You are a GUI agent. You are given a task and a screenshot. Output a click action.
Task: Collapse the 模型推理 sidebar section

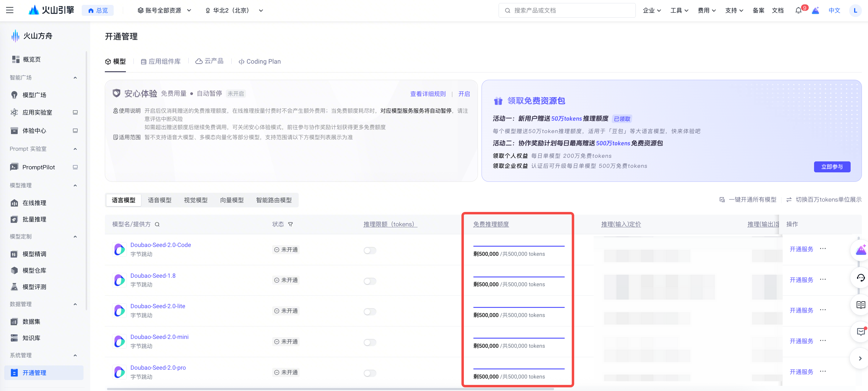click(x=75, y=185)
